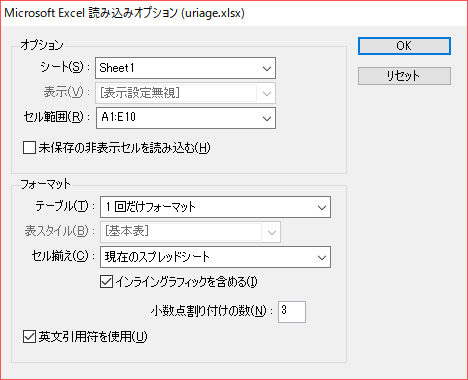
Task: Uncheck 英文引用符を使用 checkbox
Action: 29,337
